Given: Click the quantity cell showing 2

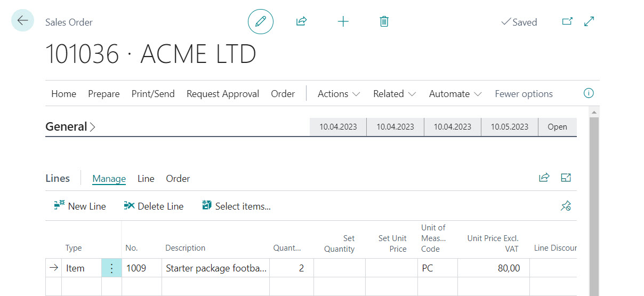Looking at the screenshot, I should [292, 268].
